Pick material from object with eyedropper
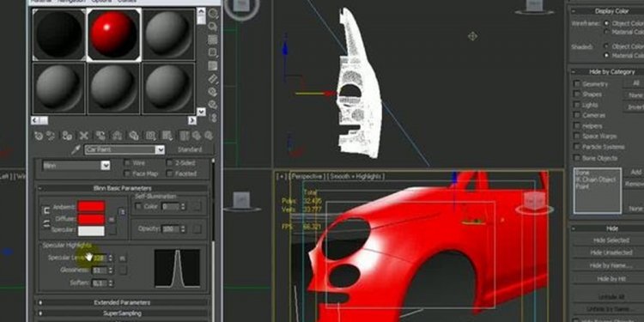644x322 pixels. pyautogui.click(x=76, y=150)
